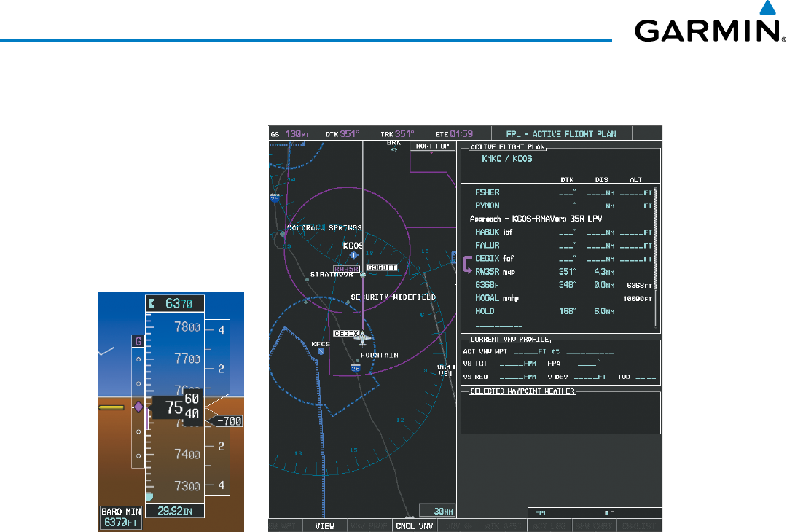Click the CEGIX waypoint label on map
787x532 pixels.
click(346, 333)
